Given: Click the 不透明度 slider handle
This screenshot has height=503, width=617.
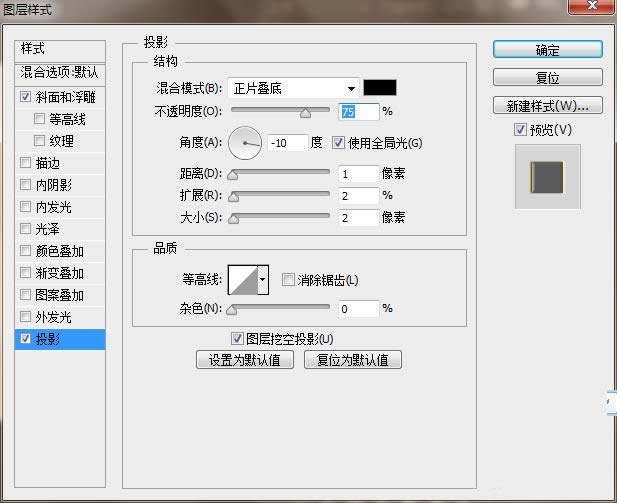Looking at the screenshot, I should (306, 113).
